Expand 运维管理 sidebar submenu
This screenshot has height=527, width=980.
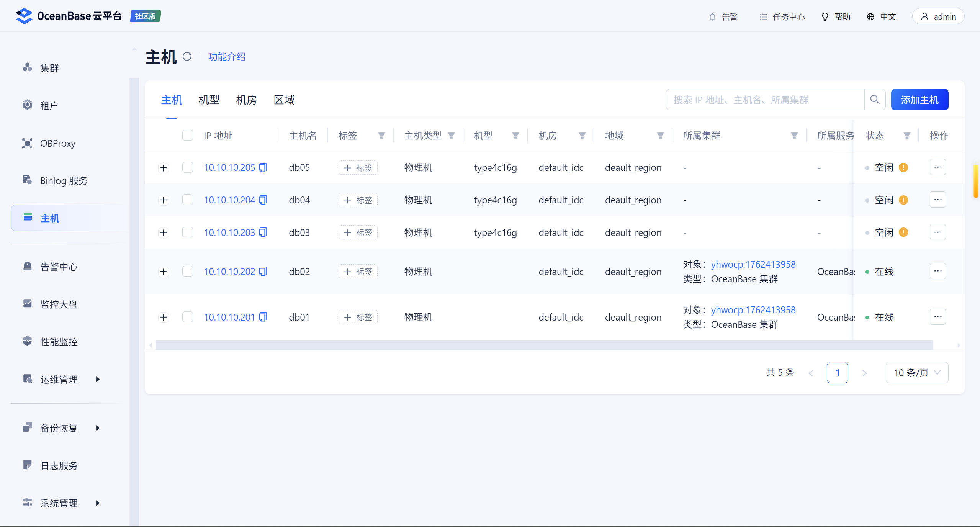(x=59, y=379)
